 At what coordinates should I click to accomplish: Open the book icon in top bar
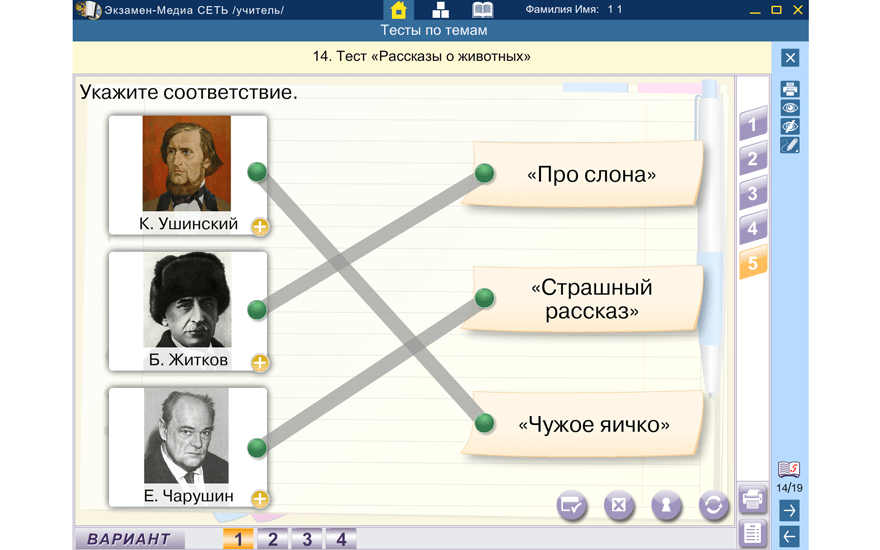point(482,10)
